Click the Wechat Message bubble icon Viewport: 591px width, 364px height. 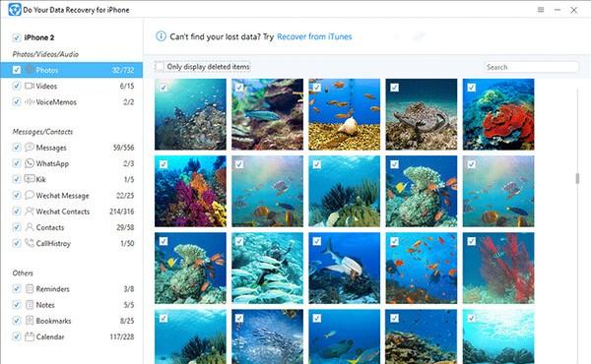pyautogui.click(x=30, y=195)
